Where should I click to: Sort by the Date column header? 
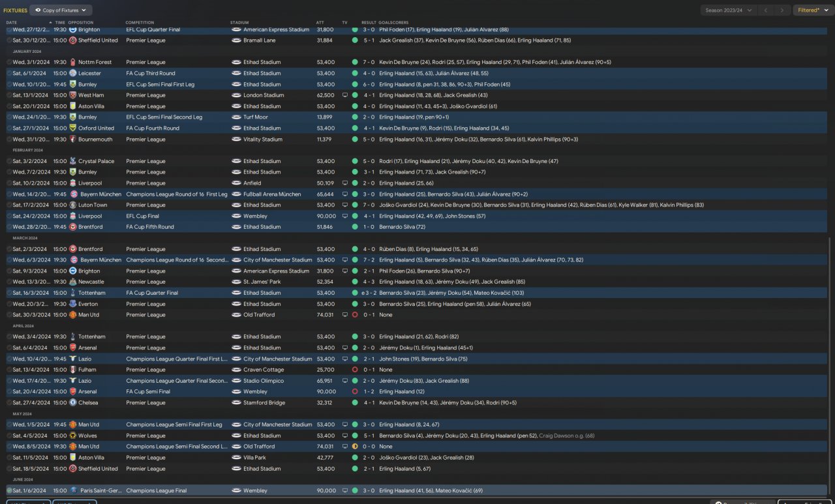click(12, 23)
